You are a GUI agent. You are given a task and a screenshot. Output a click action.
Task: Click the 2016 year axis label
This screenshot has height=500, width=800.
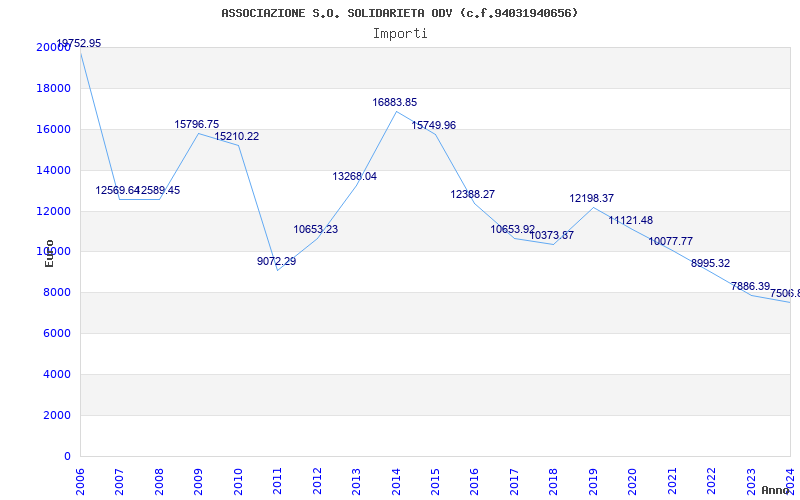point(474,482)
